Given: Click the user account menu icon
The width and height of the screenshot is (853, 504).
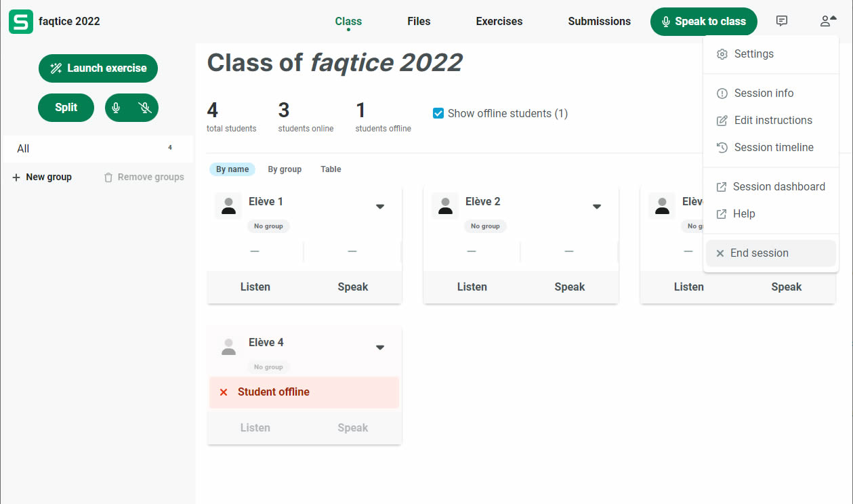Looking at the screenshot, I should pos(827,21).
